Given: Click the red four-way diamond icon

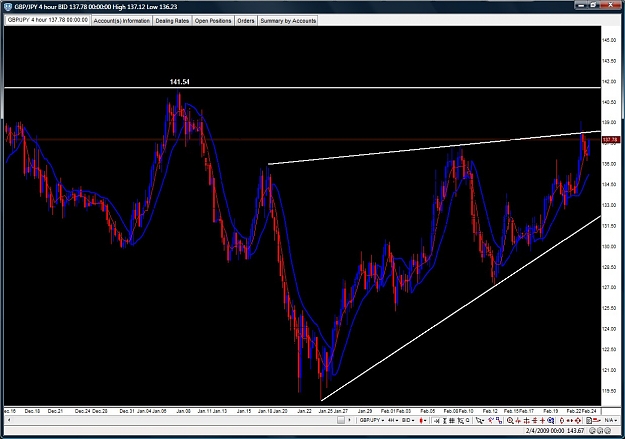Looking at the screenshot, I should tap(578, 420).
